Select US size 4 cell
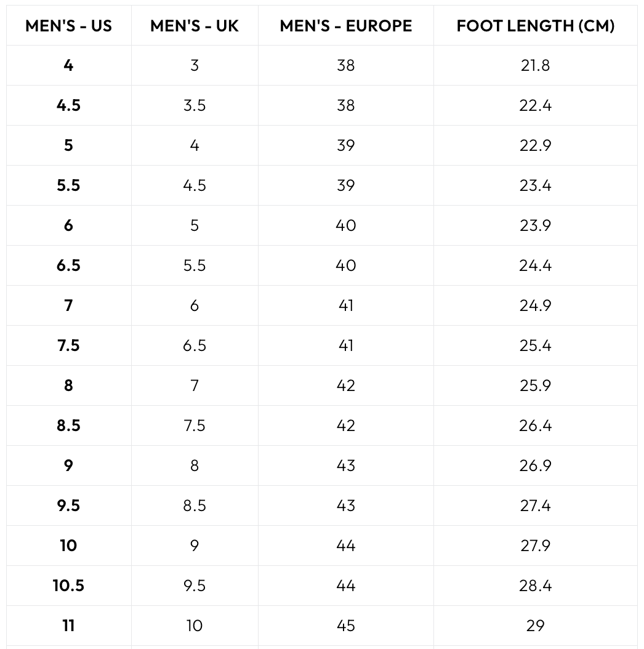 click(68, 65)
